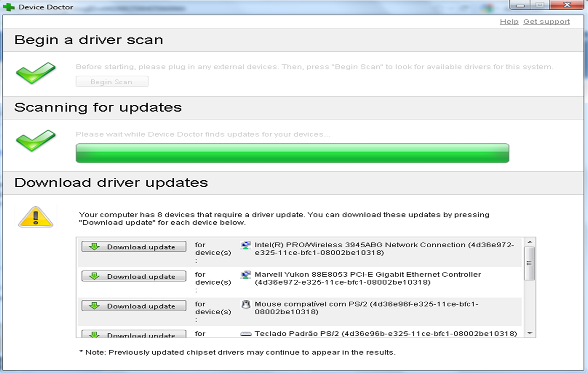588x373 pixels.
Task: Download update for the PS/2 compatible mouse
Action: tap(134, 306)
